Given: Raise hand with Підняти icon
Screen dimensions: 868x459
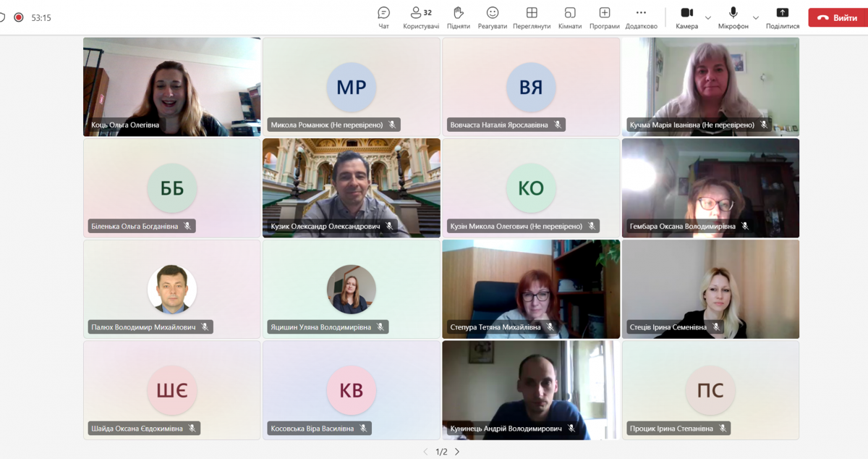Looking at the screenshot, I should coord(458,17).
